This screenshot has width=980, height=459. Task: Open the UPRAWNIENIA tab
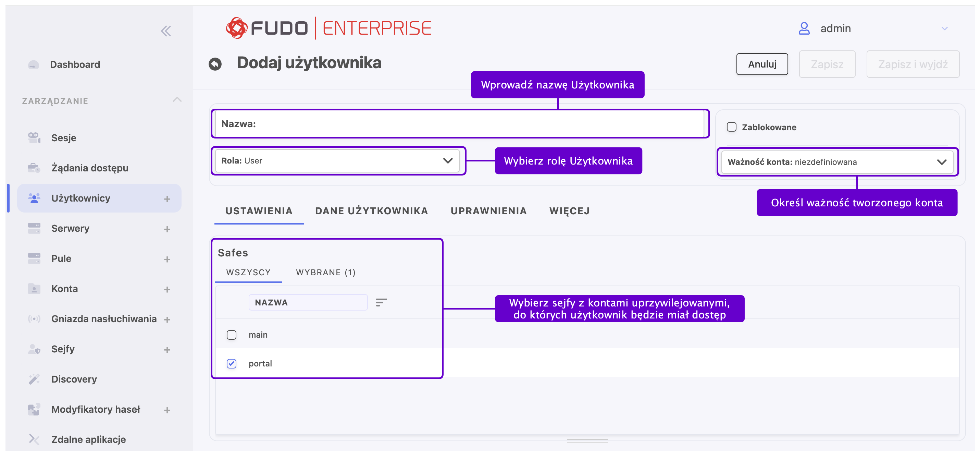pos(488,211)
